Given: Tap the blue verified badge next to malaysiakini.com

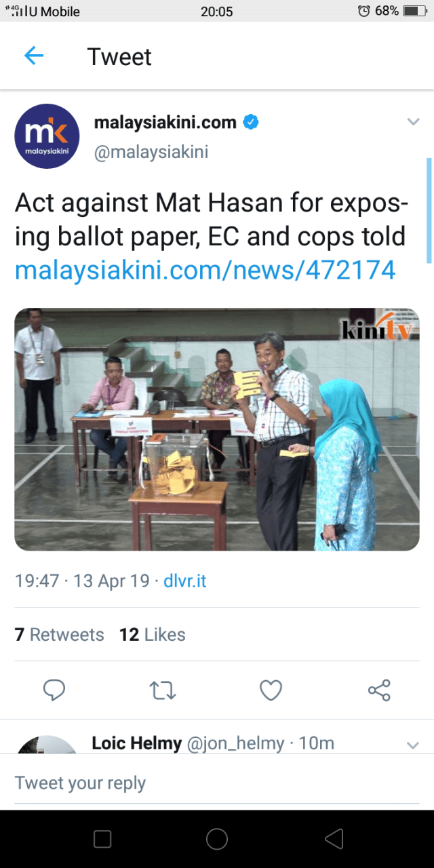Looking at the screenshot, I should tap(252, 123).
